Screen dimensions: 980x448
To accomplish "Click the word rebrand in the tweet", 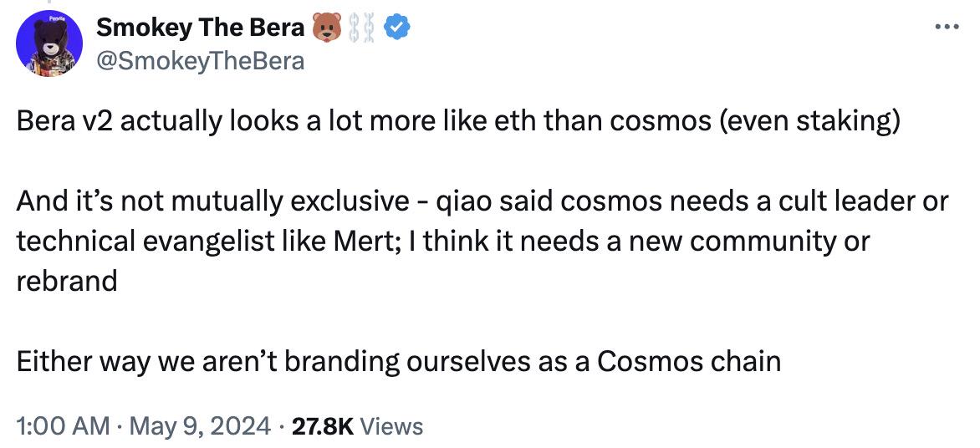I will 67,282.
